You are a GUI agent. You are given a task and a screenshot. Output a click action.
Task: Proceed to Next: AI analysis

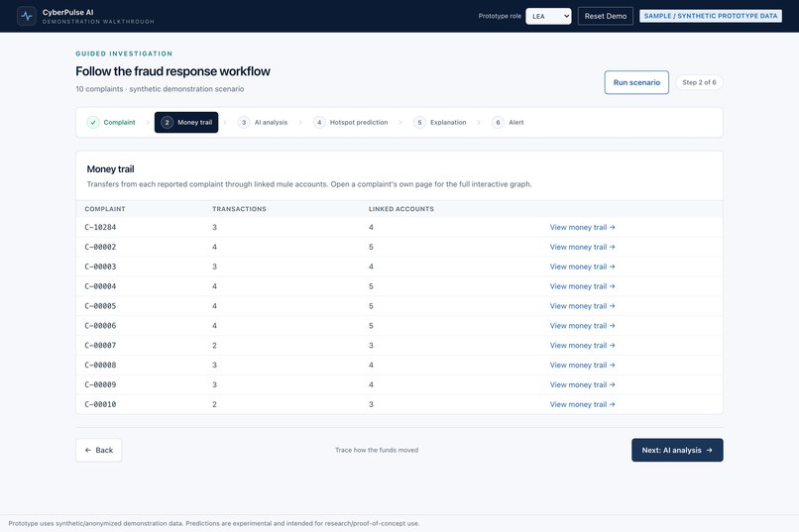[x=677, y=450]
